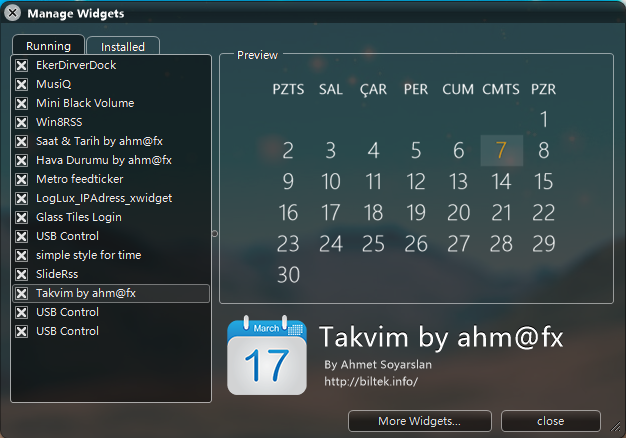This screenshot has width=626, height=438.
Task: Select the Glass Tiles Login entry
Action: click(x=79, y=217)
